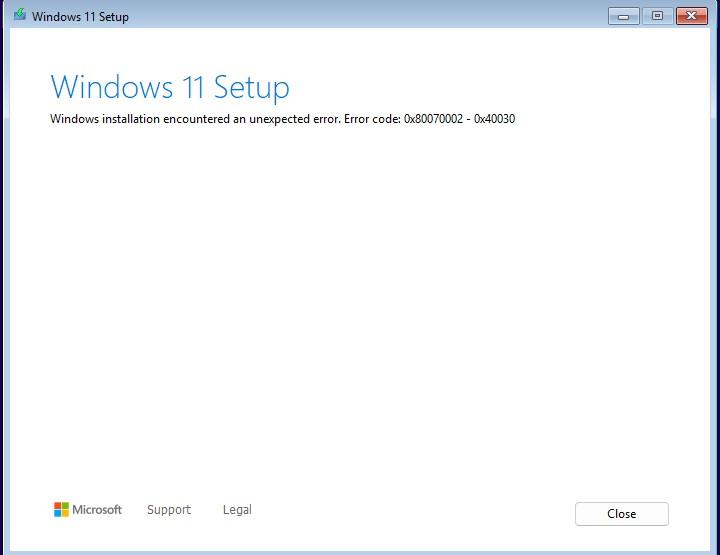Viewport: 720px width, 555px height.
Task: Click the error code text 0x80070002 - 0x40030
Action: tap(459, 119)
